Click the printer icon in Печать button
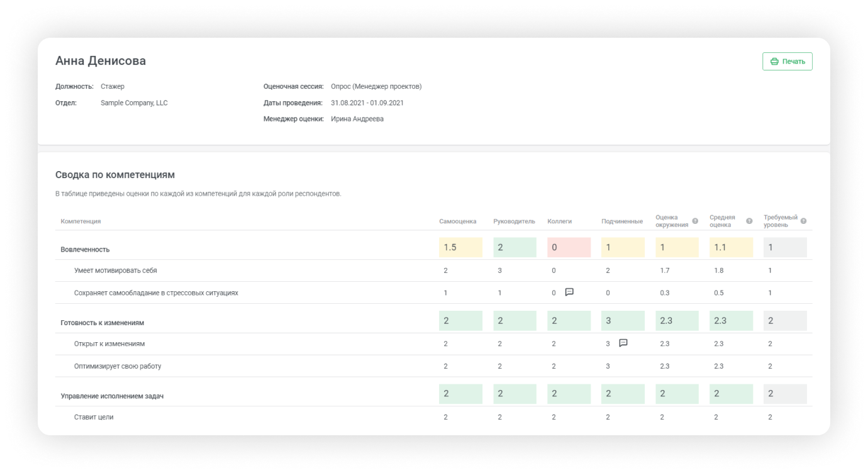 (x=774, y=62)
